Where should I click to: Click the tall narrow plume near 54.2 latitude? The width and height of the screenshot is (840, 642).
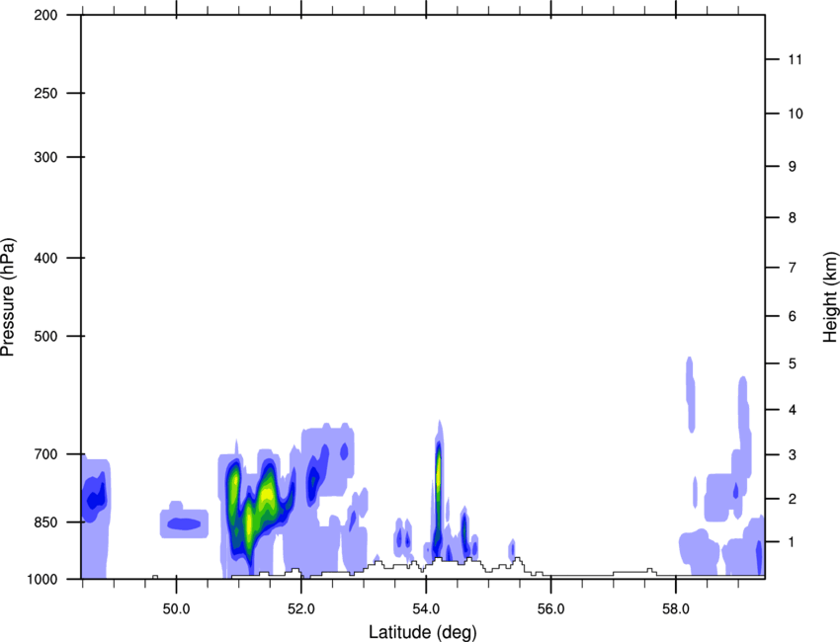pos(438,490)
